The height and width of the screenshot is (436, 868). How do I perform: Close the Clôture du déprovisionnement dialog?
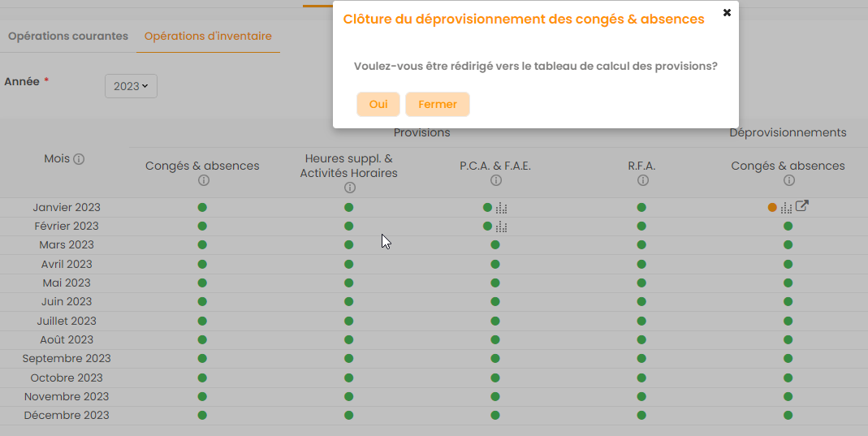(x=727, y=13)
